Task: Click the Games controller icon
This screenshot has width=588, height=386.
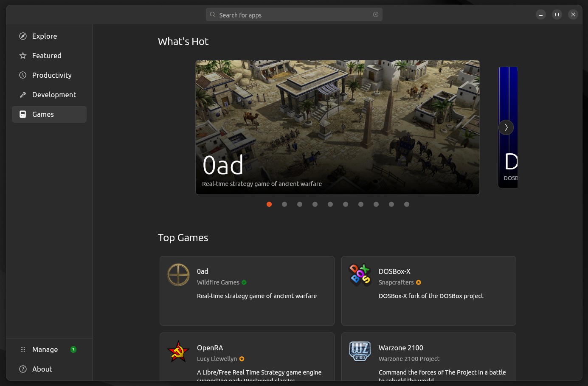Action: pos(23,114)
